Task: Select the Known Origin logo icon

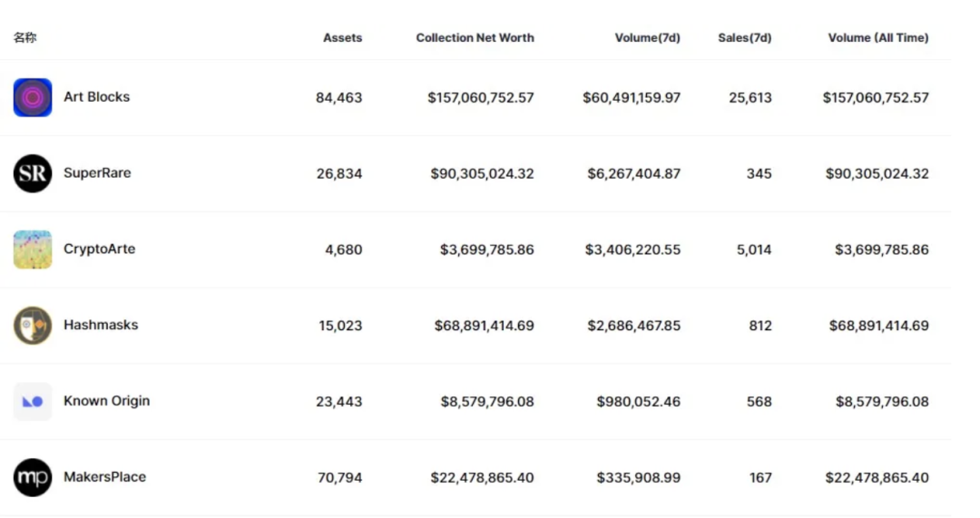Action: click(x=33, y=401)
